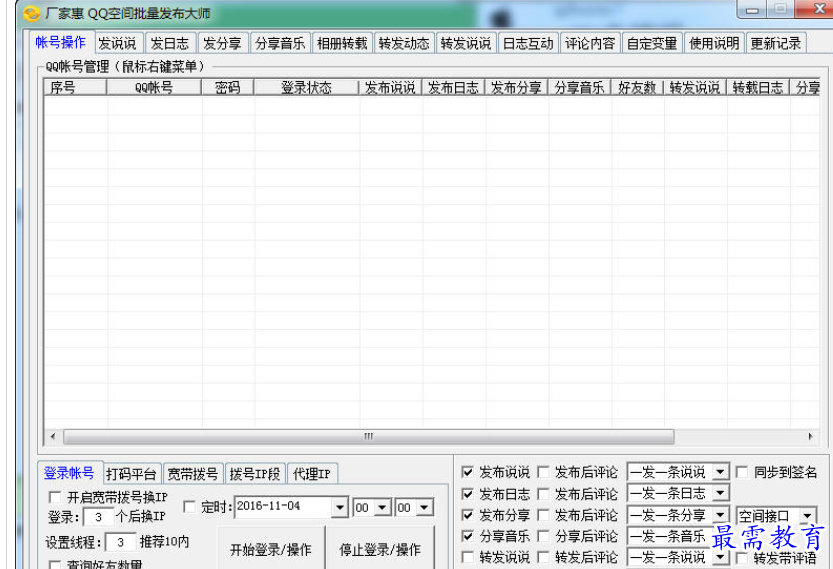
Task: Expand the 一发一条音乐 dropdown
Action: (x=720, y=536)
